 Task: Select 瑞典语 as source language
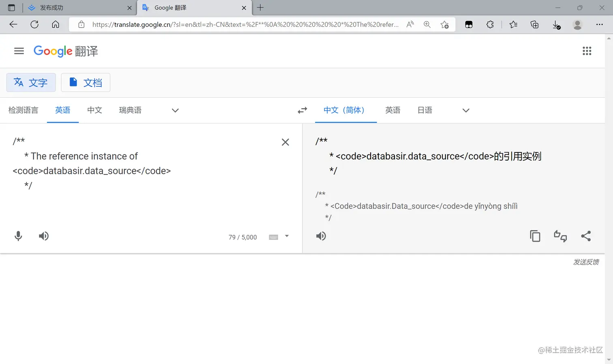point(130,110)
